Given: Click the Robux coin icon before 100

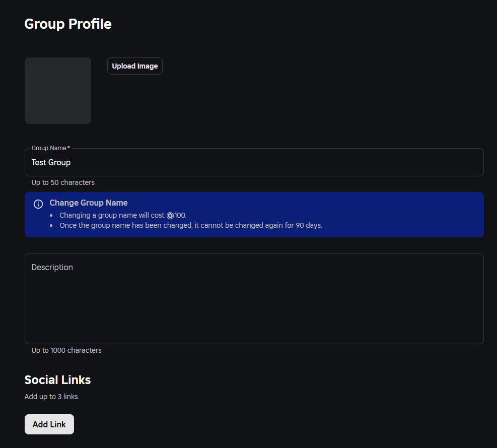Looking at the screenshot, I should (x=170, y=216).
